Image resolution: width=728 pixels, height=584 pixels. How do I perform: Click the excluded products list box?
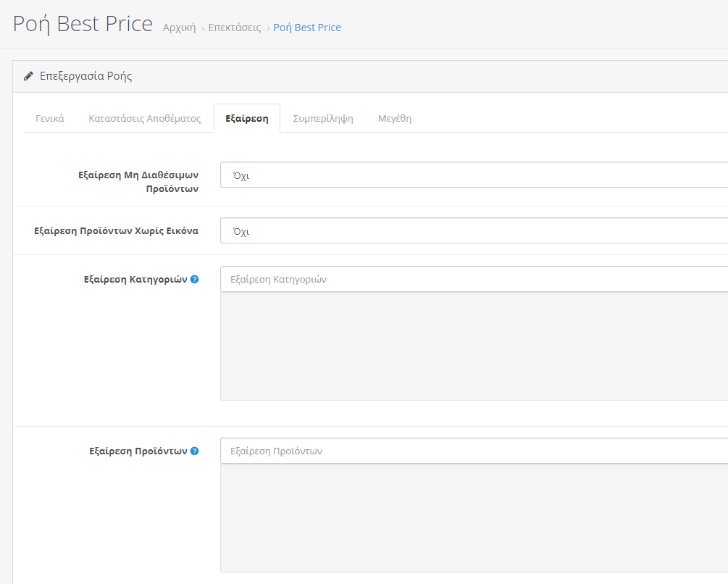(x=474, y=517)
